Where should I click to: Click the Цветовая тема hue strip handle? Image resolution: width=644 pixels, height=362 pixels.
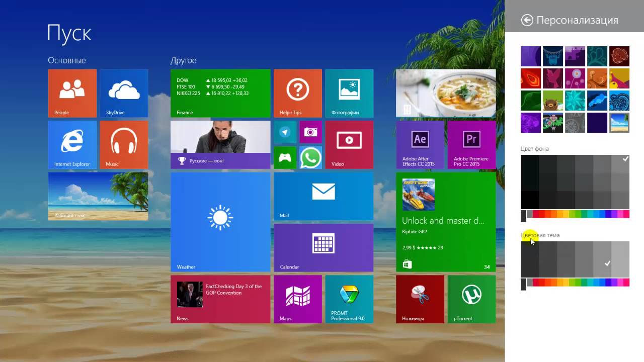pos(523,285)
